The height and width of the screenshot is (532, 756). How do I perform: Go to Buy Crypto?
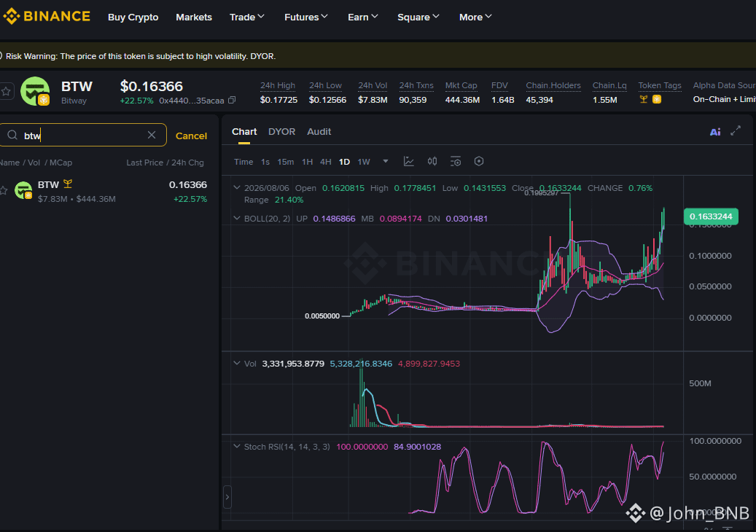pos(133,17)
